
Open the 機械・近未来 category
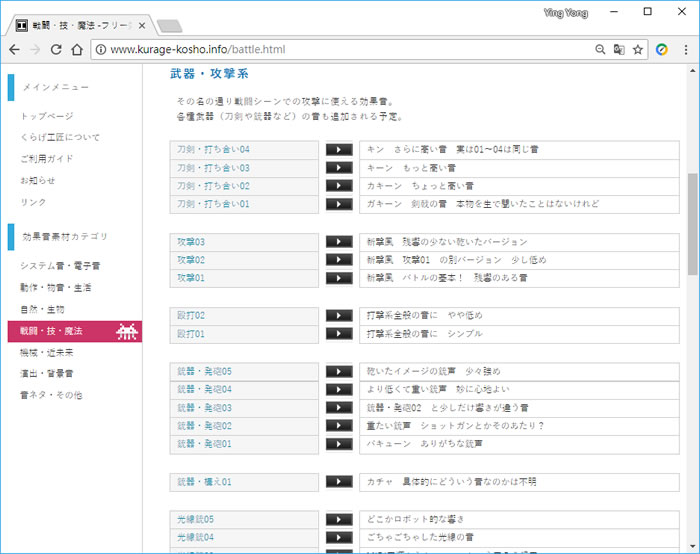click(x=47, y=353)
